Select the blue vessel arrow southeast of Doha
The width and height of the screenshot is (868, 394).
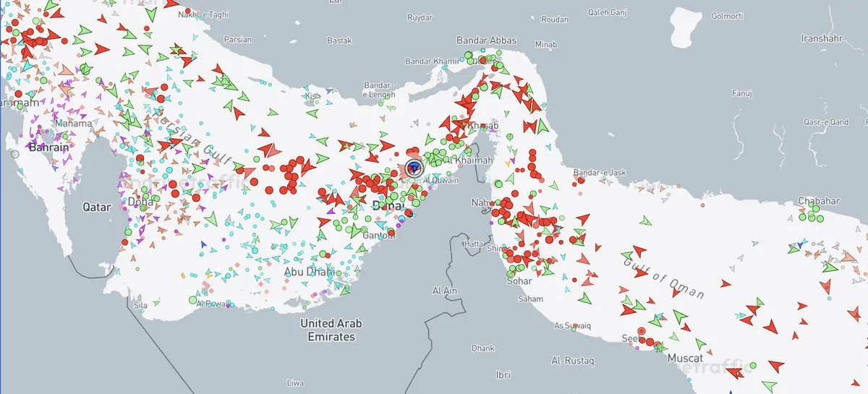(x=204, y=246)
